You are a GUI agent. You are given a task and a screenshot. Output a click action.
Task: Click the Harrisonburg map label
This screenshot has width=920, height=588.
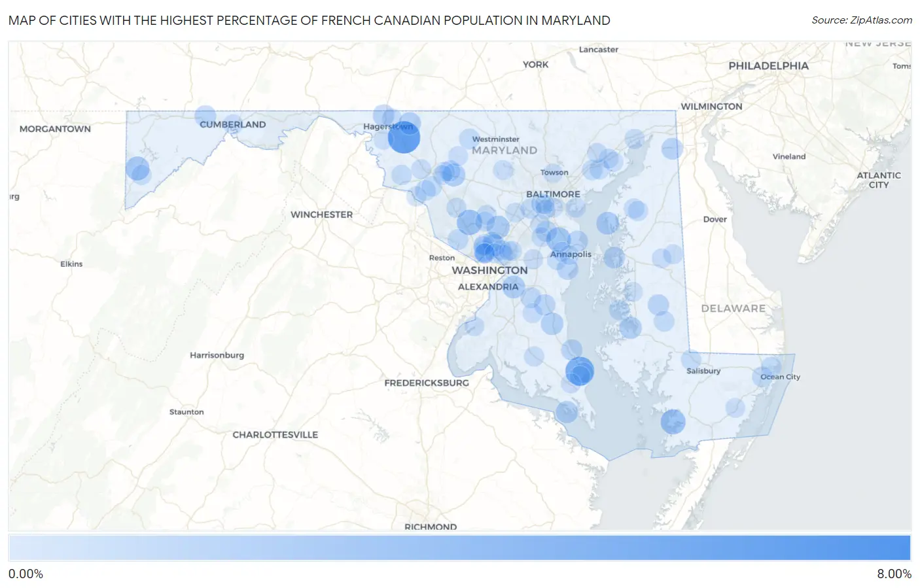click(x=217, y=355)
